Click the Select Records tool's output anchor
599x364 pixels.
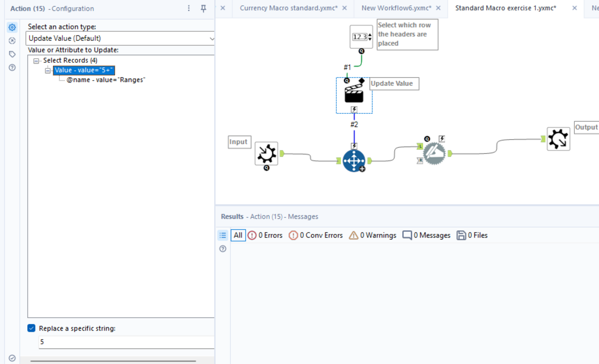coord(370,161)
